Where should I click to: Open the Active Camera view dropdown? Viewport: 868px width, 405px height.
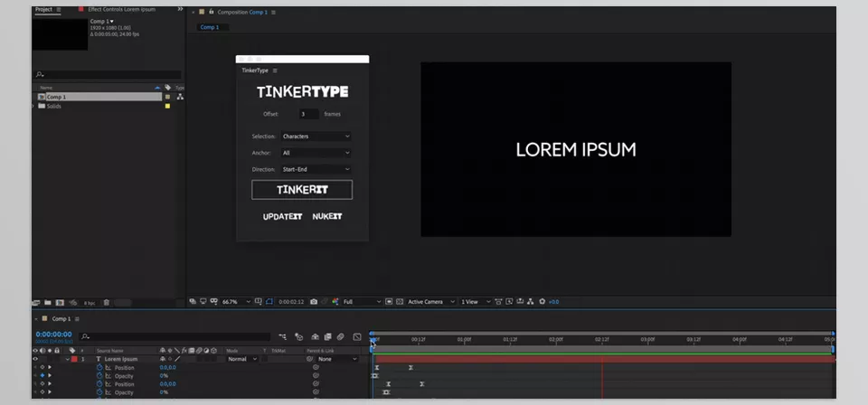click(431, 302)
